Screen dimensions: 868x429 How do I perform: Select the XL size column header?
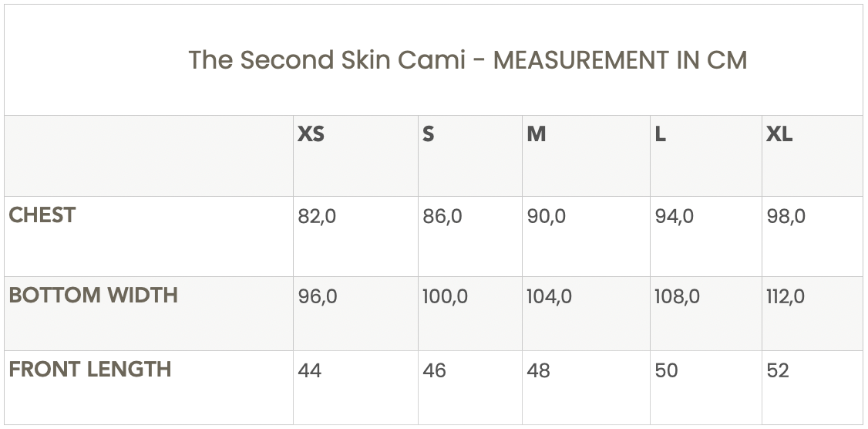pyautogui.click(x=779, y=134)
